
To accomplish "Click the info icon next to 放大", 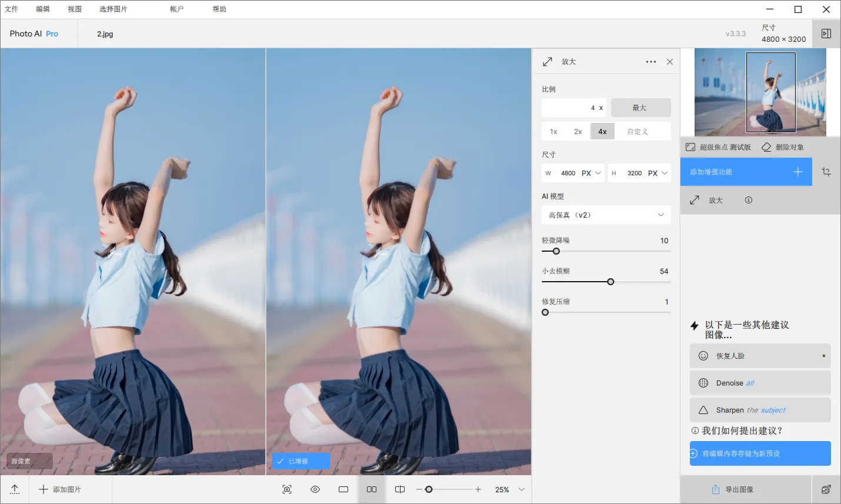I will pyautogui.click(x=748, y=200).
